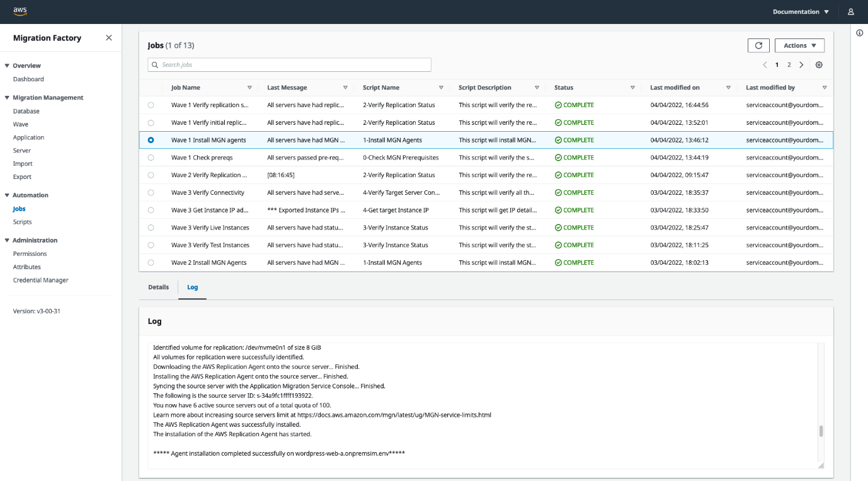The width and height of the screenshot is (868, 481).
Task: Open the info panel on the right edge
Action: click(859, 33)
